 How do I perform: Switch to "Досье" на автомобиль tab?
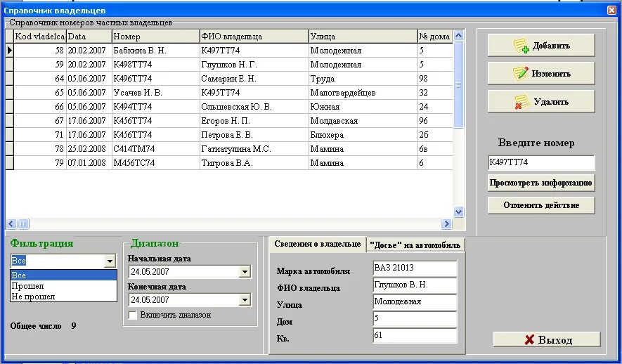pyautogui.click(x=415, y=245)
